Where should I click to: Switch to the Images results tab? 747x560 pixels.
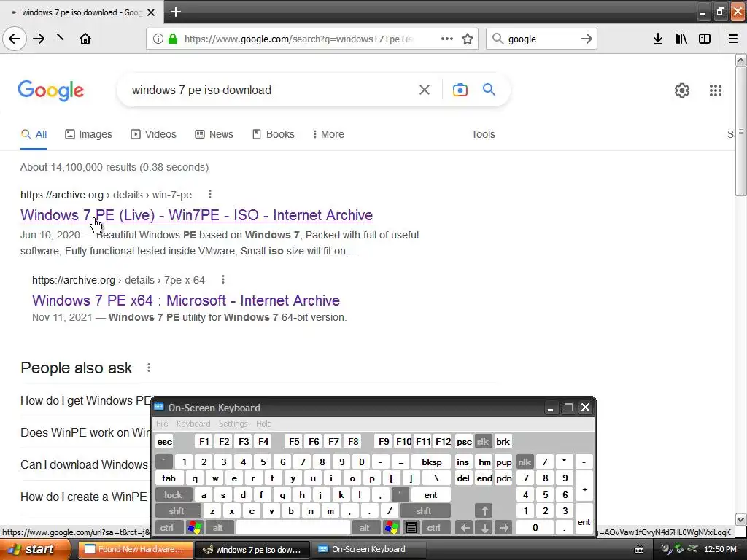pyautogui.click(x=88, y=134)
